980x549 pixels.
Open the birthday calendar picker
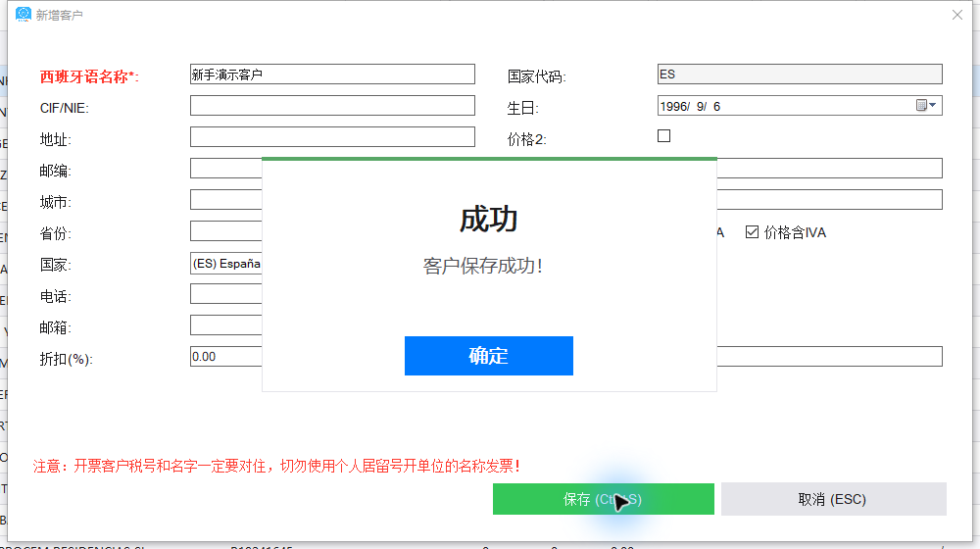[926, 106]
